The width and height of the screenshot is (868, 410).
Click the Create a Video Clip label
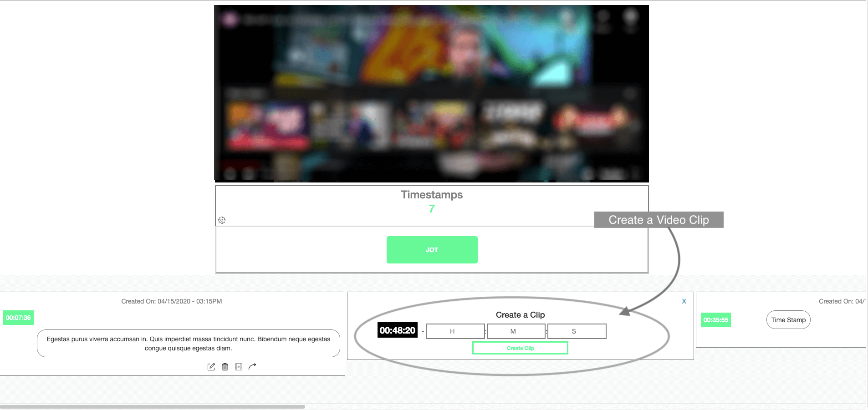click(659, 220)
